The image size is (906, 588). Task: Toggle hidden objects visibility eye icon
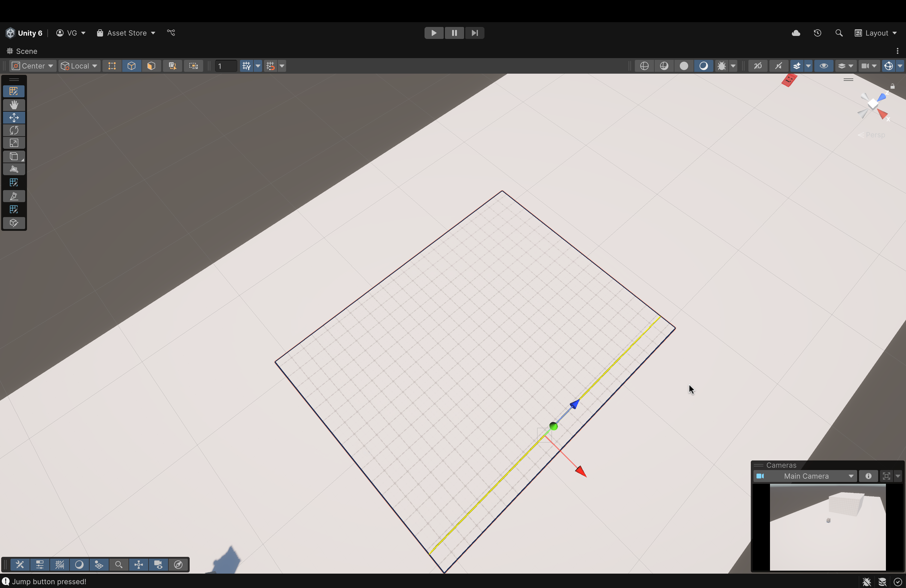[x=823, y=66]
